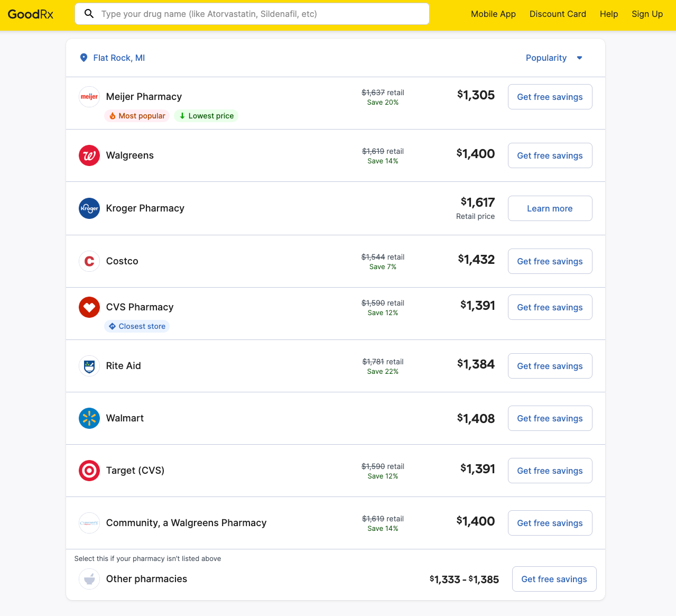
Task: Click the Other pharmacies mortar icon
Action: tap(89, 579)
